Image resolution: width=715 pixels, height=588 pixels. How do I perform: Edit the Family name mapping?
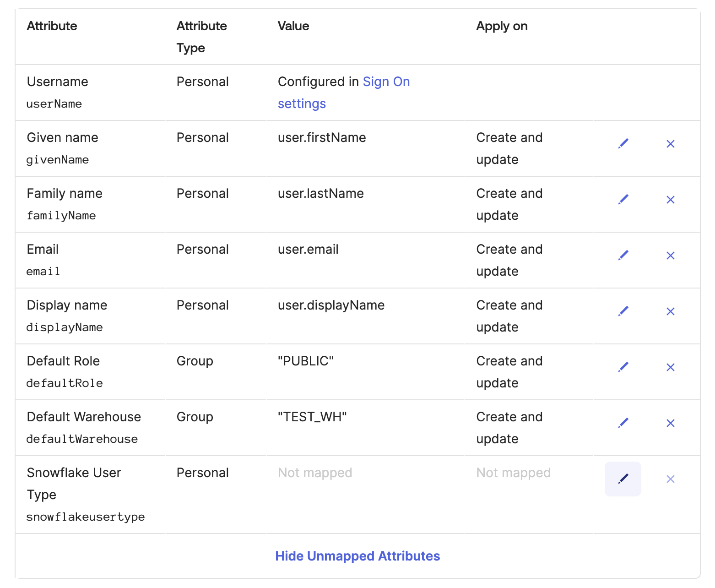(623, 200)
